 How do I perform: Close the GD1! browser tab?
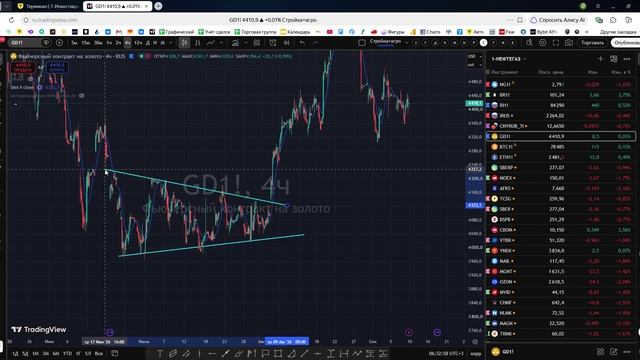[146, 6]
